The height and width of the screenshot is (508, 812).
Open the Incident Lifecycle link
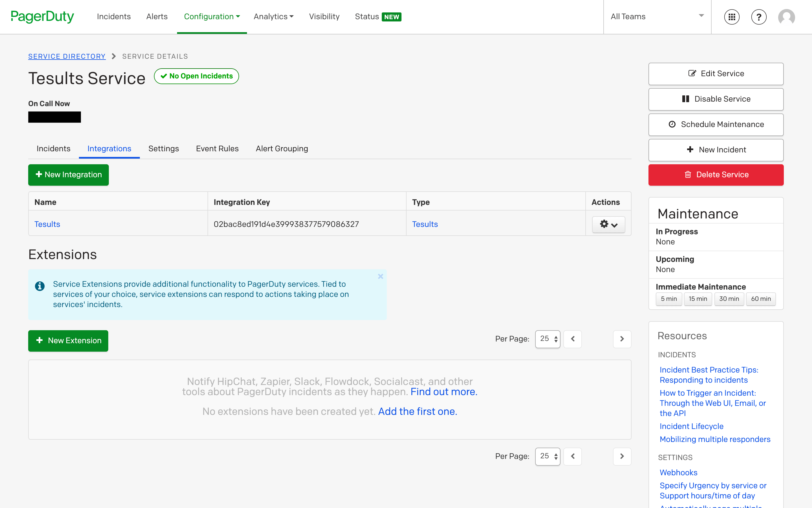coord(691,426)
